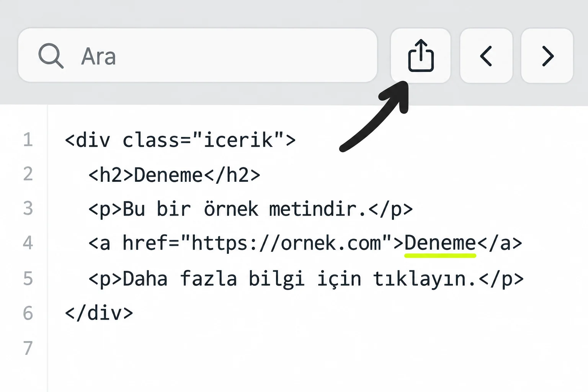Click the closing </div> tag
Screen dimensions: 588x392
point(99,313)
